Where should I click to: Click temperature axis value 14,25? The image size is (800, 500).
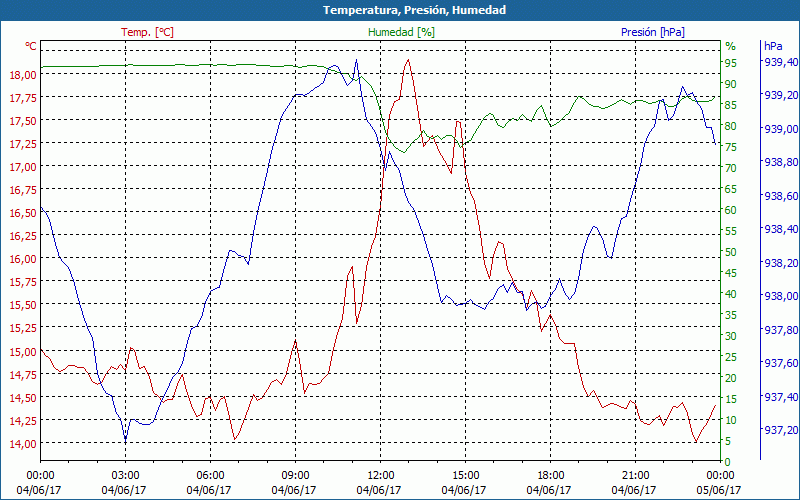[23, 420]
